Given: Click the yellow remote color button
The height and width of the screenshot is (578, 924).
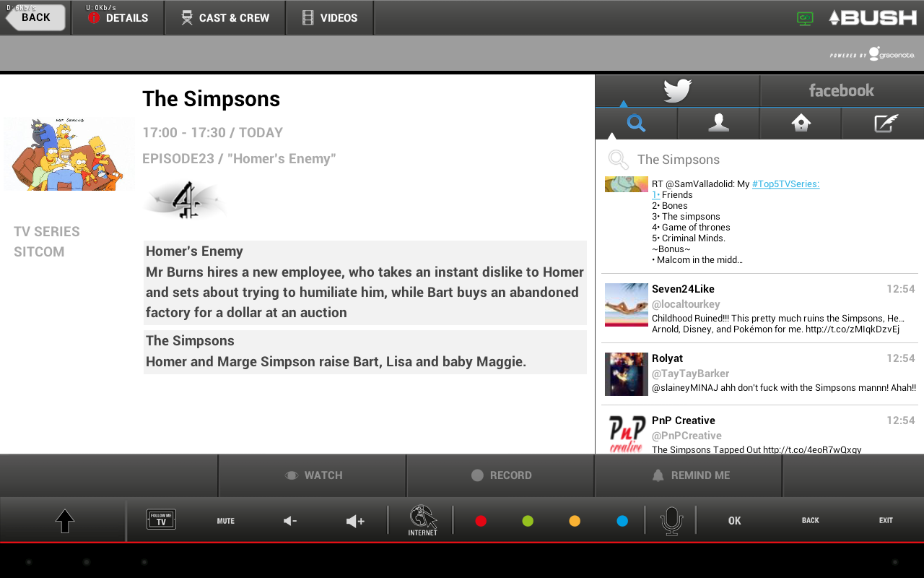Looking at the screenshot, I should click(x=575, y=521).
